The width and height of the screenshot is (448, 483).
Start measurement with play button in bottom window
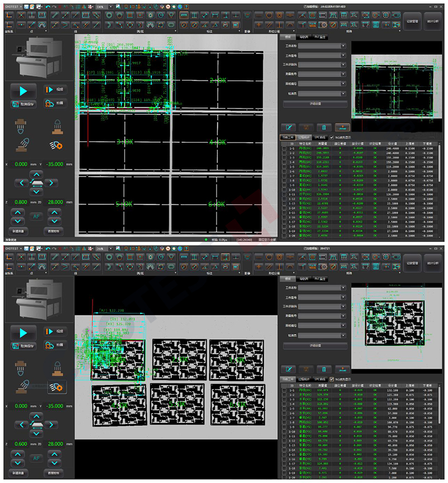(24, 332)
